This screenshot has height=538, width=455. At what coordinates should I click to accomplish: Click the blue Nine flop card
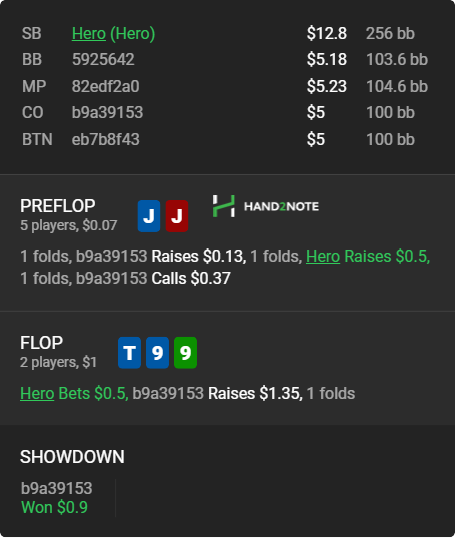(x=158, y=353)
